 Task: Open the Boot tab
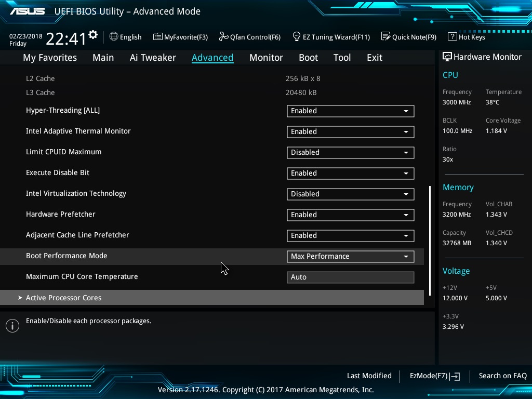[308, 58]
